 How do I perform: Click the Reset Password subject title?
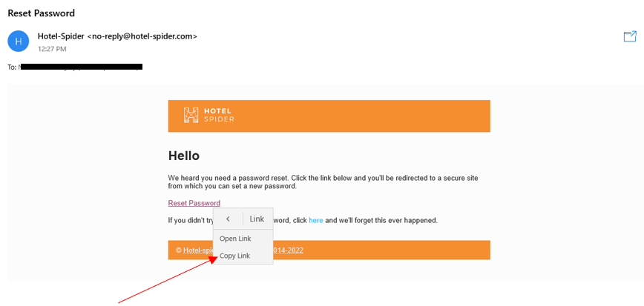(41, 13)
